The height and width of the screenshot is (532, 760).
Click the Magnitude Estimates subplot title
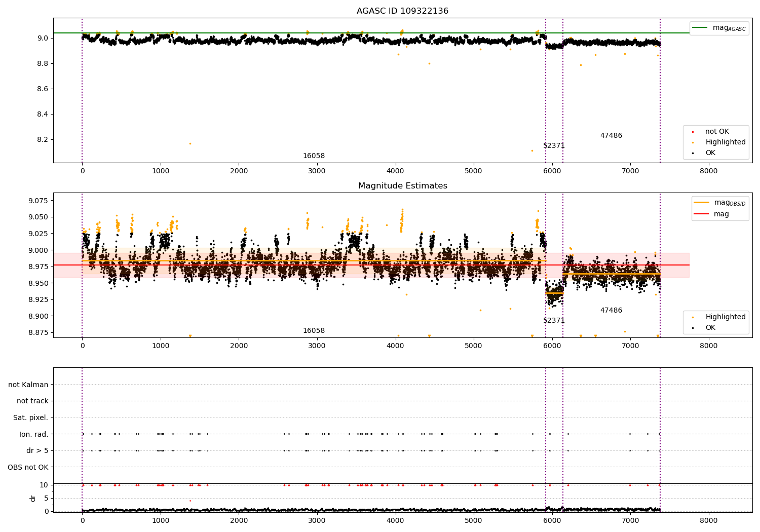[x=402, y=186]
